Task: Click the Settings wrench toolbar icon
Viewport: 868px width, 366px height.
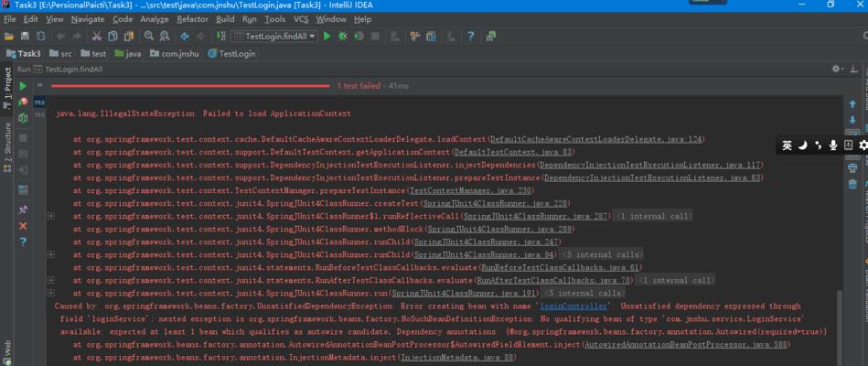Action: click(x=414, y=37)
